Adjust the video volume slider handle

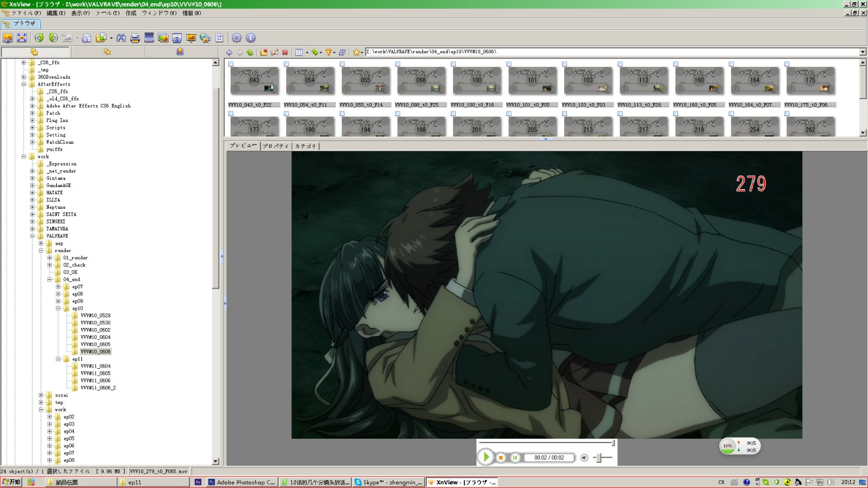coord(599,458)
